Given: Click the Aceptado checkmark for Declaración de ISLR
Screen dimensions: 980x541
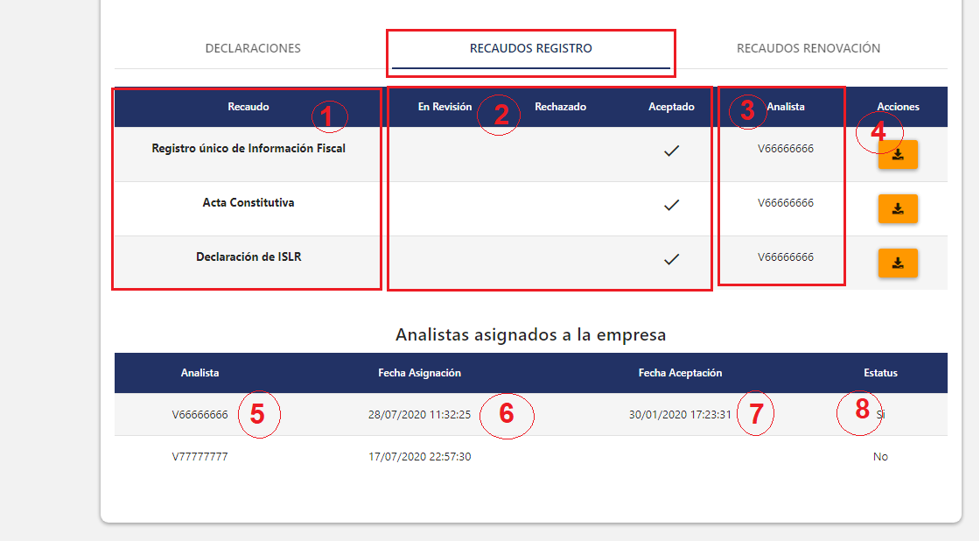Looking at the screenshot, I should click(671, 259).
